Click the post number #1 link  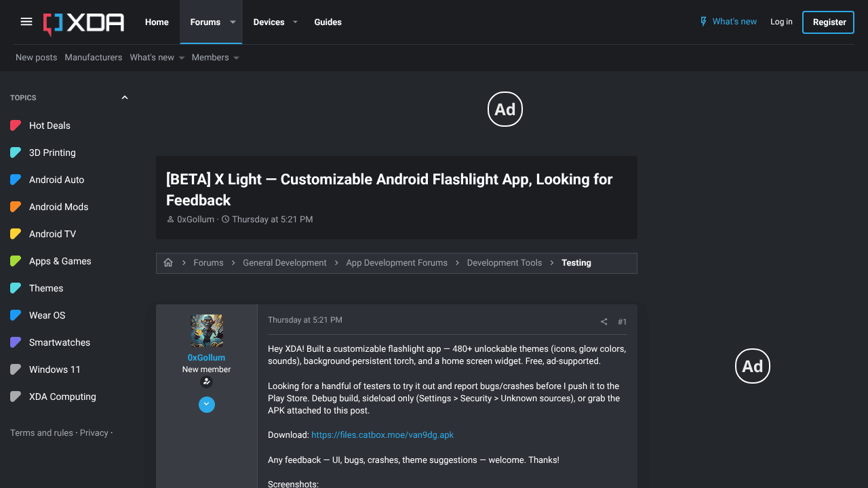[x=623, y=322]
